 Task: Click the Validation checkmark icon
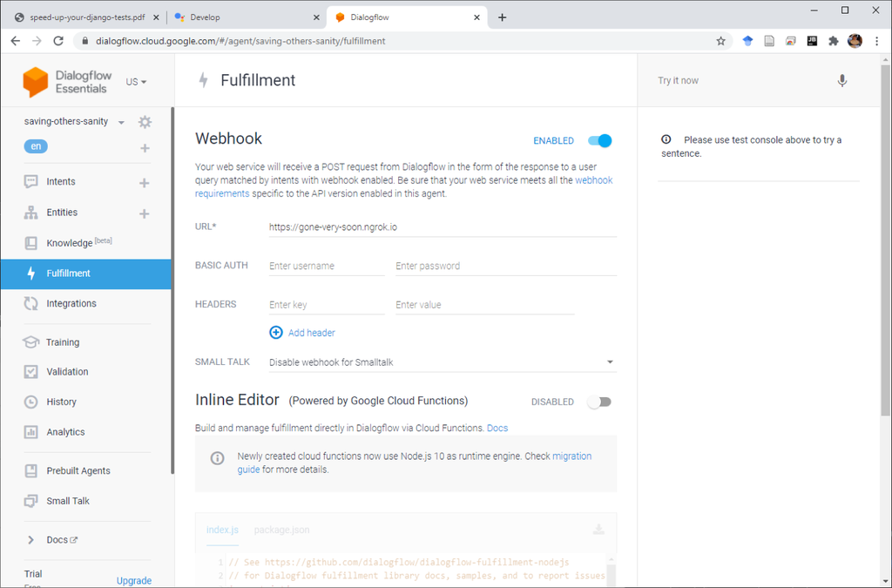(x=30, y=371)
